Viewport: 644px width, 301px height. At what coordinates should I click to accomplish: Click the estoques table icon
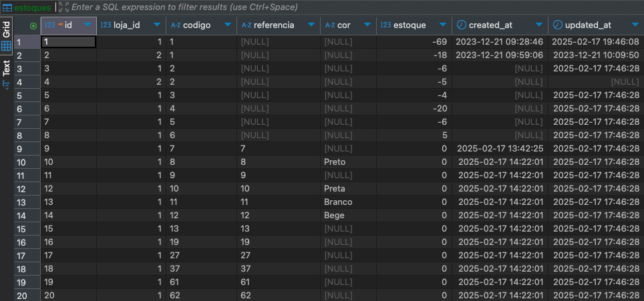pyautogui.click(x=7, y=7)
